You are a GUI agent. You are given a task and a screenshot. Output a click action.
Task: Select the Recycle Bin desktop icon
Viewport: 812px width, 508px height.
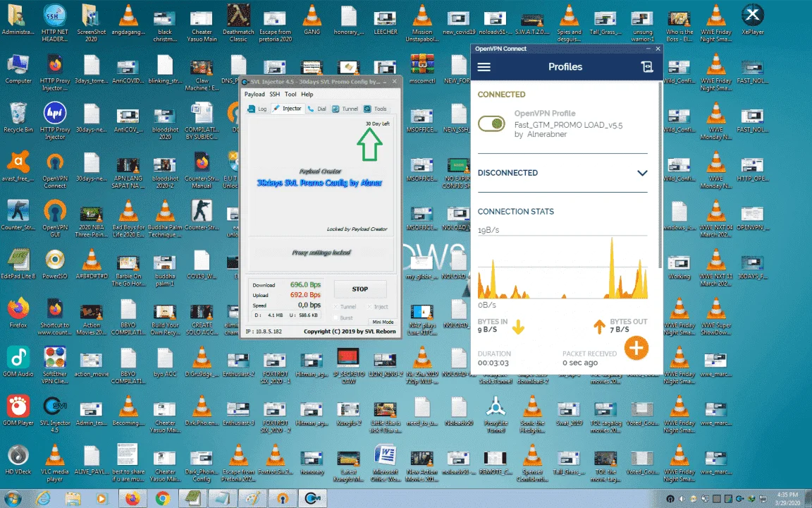pos(18,118)
